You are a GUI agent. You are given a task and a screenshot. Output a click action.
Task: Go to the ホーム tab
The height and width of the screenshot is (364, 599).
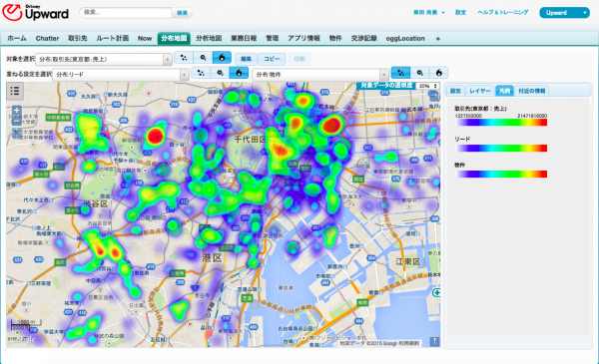pos(17,38)
